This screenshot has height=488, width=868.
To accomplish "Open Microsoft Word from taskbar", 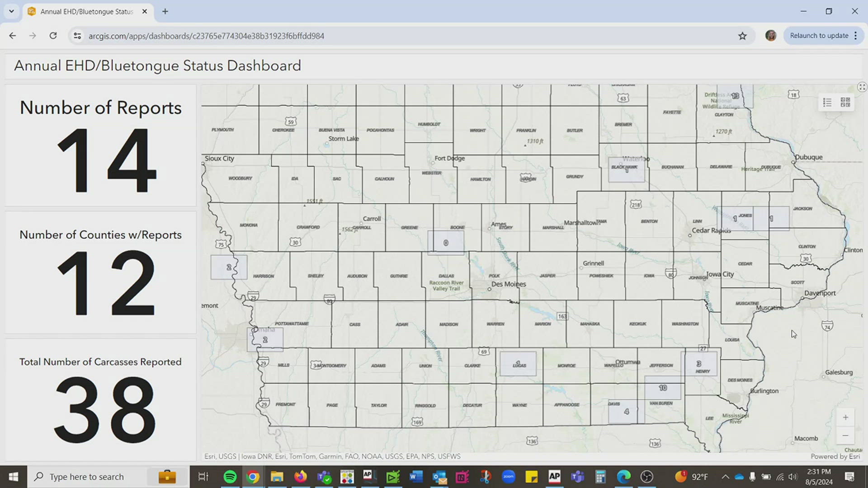I will [x=416, y=477].
